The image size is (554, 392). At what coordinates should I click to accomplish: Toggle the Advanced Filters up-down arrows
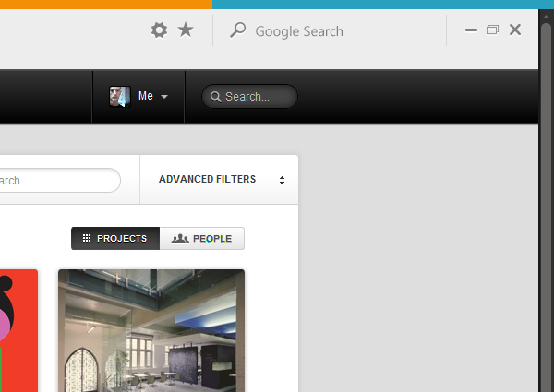282,180
